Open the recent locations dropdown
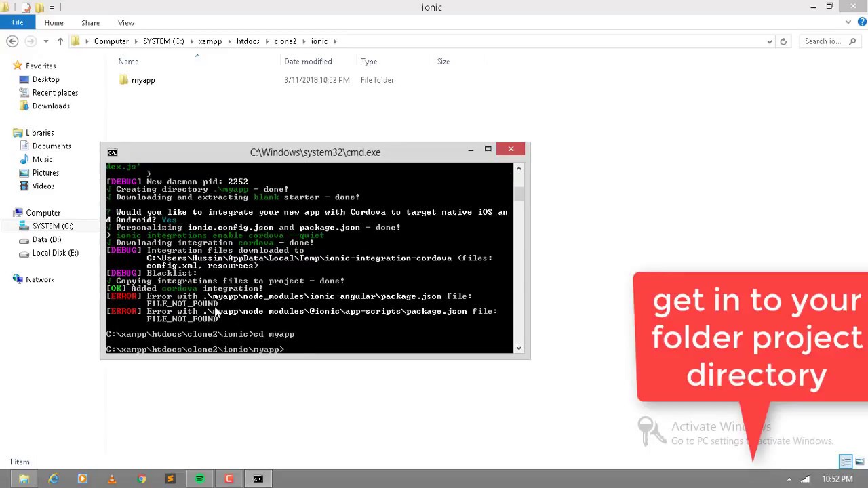 click(45, 41)
